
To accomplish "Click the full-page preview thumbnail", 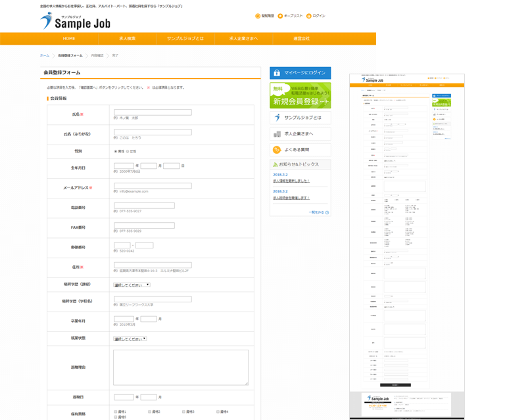I will [x=407, y=246].
